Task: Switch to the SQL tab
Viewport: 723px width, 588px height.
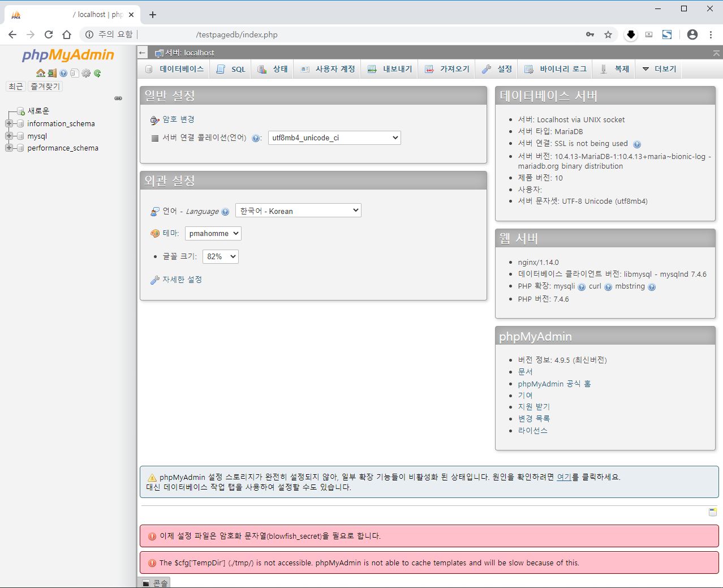Action: [x=231, y=69]
